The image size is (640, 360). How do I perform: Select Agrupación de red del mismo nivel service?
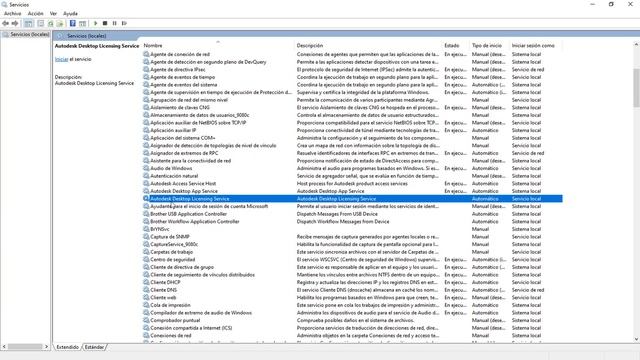tap(189, 100)
